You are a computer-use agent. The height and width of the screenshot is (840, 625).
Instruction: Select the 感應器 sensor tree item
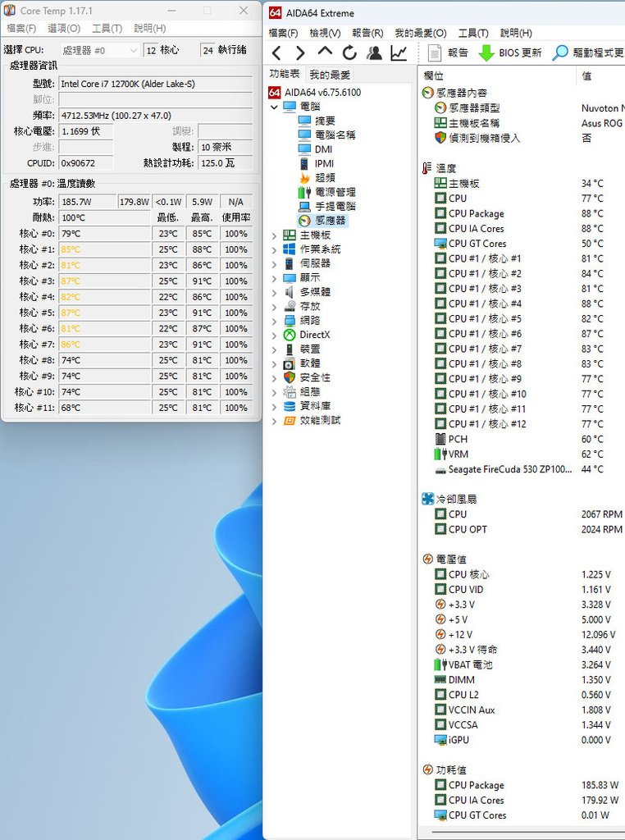322,220
